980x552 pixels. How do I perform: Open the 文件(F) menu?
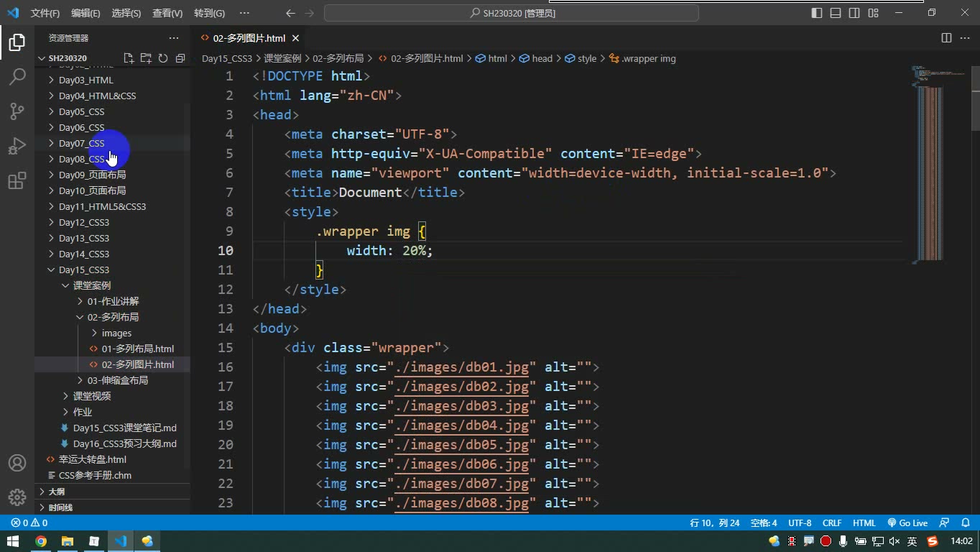[x=45, y=13]
